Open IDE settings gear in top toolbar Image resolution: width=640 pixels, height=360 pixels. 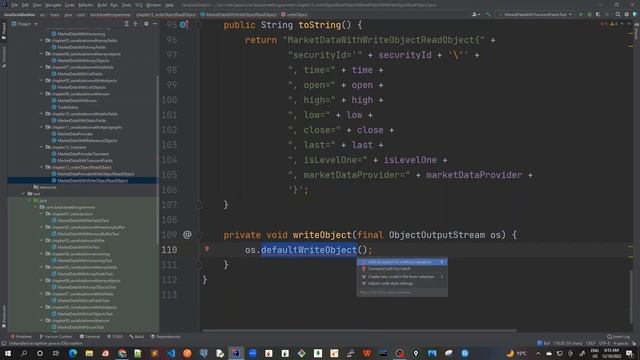627,14
